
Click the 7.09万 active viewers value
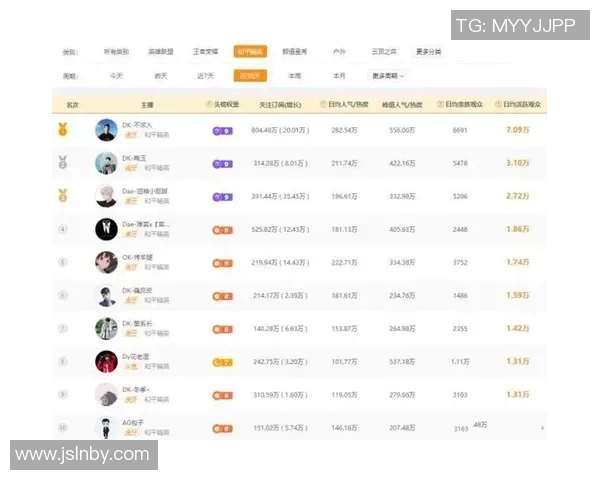[518, 130]
